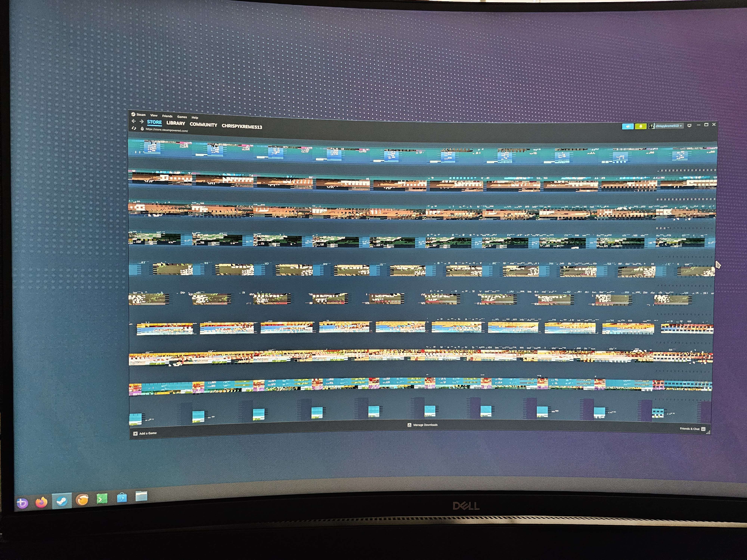
Task: Click the store.steampowered.com URL field
Action: pyautogui.click(x=167, y=130)
